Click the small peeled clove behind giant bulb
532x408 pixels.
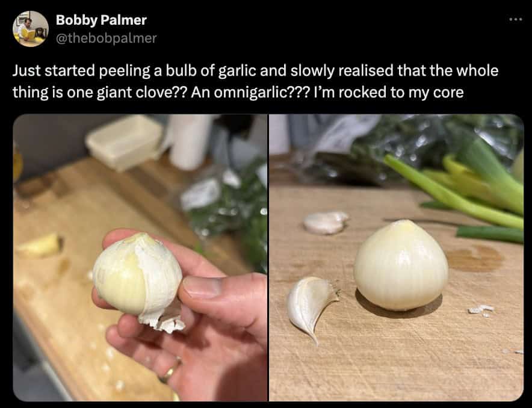pos(326,223)
